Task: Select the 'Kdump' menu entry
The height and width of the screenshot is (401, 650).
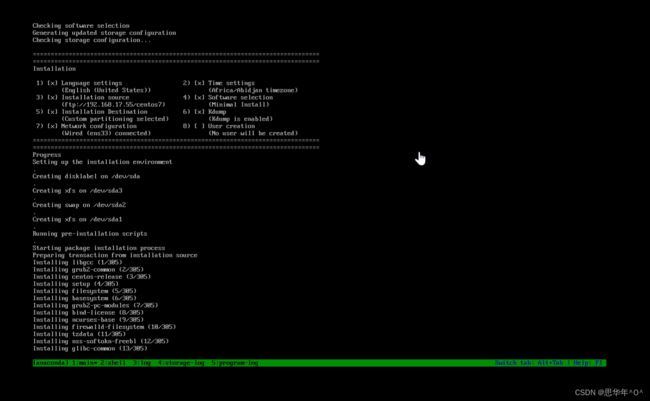Action: click(x=217, y=112)
